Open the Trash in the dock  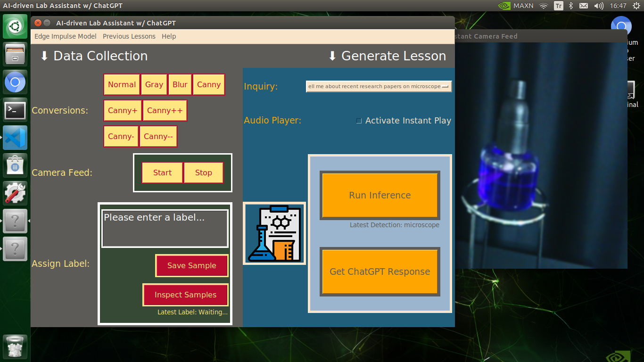(x=15, y=347)
